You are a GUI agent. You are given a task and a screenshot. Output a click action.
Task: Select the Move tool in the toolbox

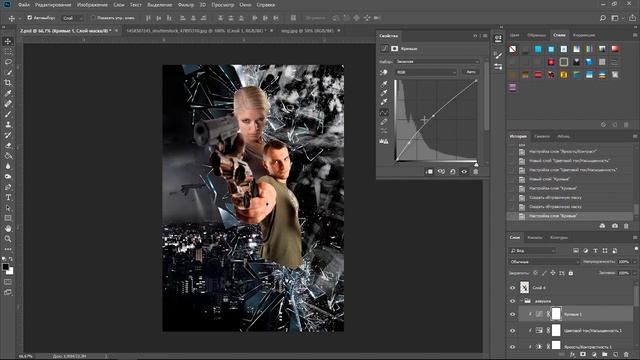point(8,42)
